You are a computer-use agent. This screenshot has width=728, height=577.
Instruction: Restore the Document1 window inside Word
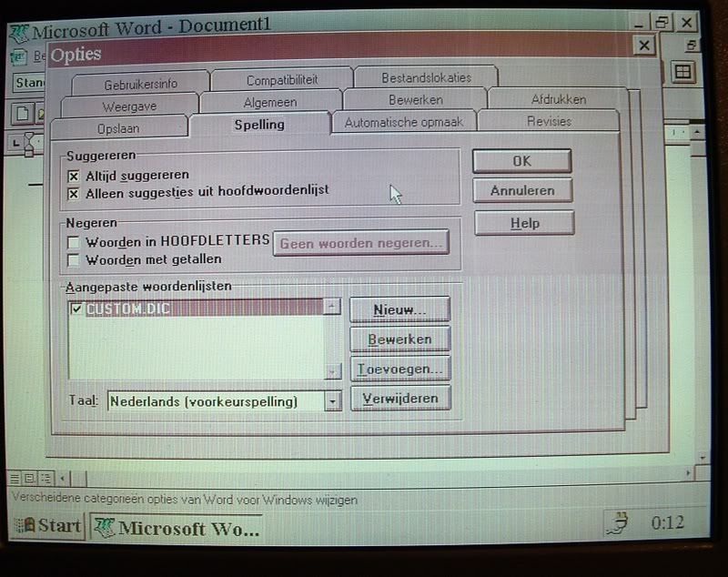tap(691, 45)
